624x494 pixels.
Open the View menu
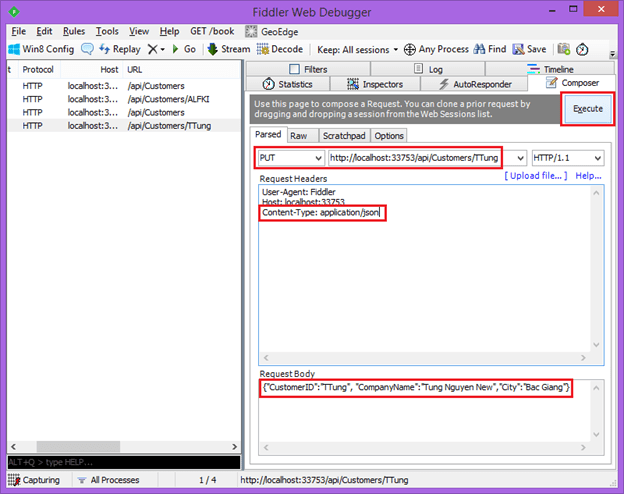pos(139,31)
